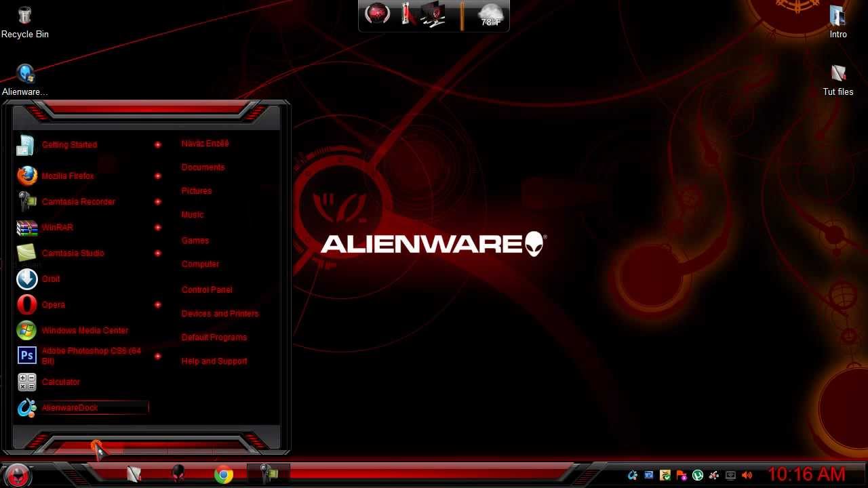Click the red tower icon in top dock
Viewport: 868px width, 488px height.
[407, 14]
